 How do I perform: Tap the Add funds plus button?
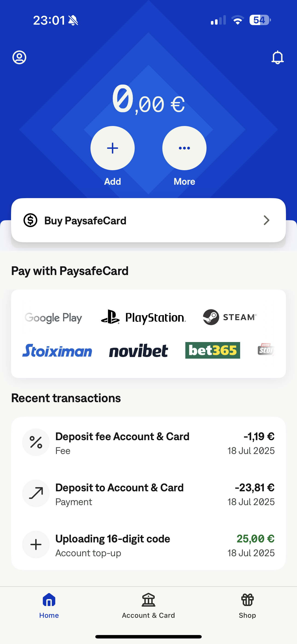pos(113,148)
